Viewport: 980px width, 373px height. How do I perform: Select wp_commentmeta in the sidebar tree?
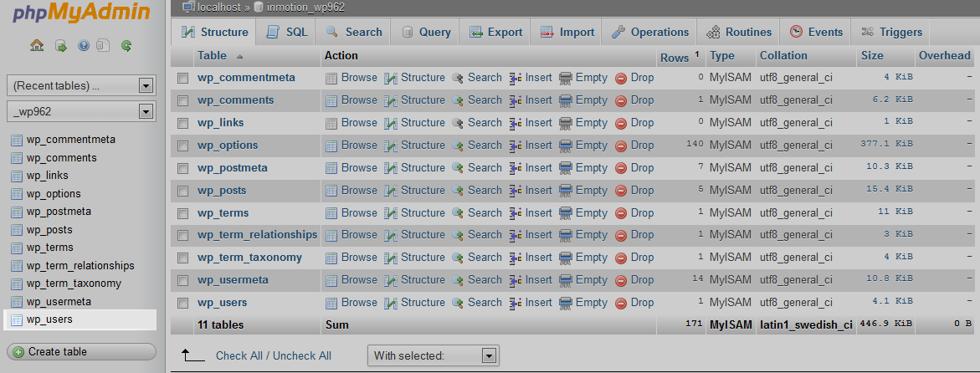coord(70,140)
